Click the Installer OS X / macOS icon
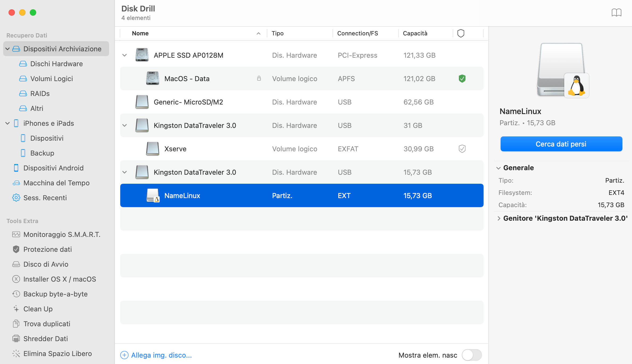This screenshot has width=632, height=364. 16,279
